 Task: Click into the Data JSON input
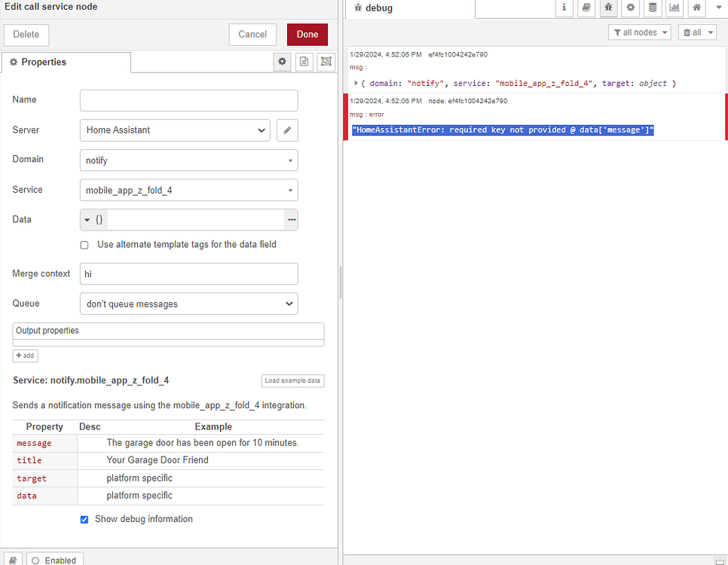(195, 219)
